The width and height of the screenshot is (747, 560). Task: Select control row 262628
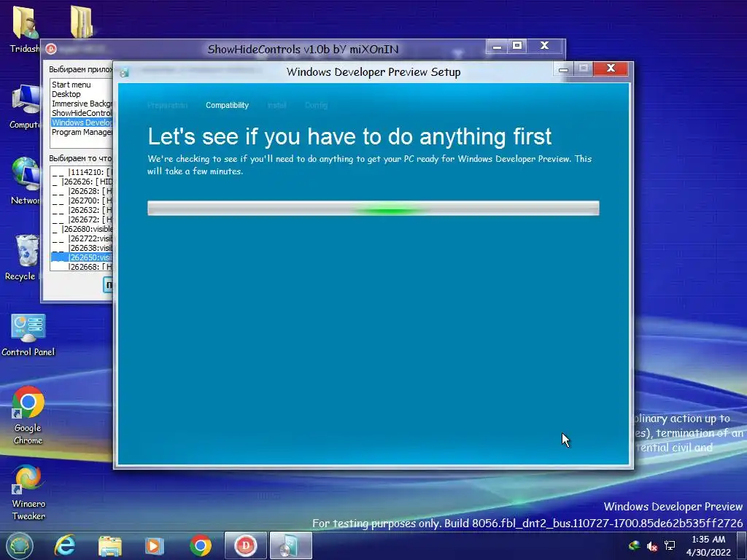coord(82,191)
